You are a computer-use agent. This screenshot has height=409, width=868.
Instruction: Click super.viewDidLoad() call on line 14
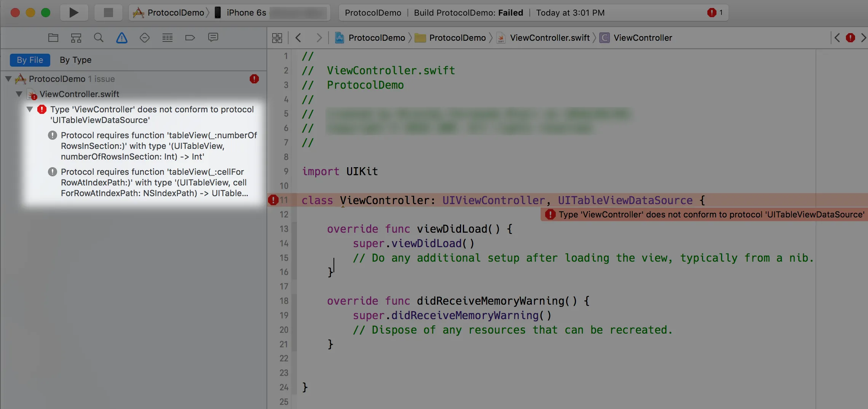click(413, 243)
